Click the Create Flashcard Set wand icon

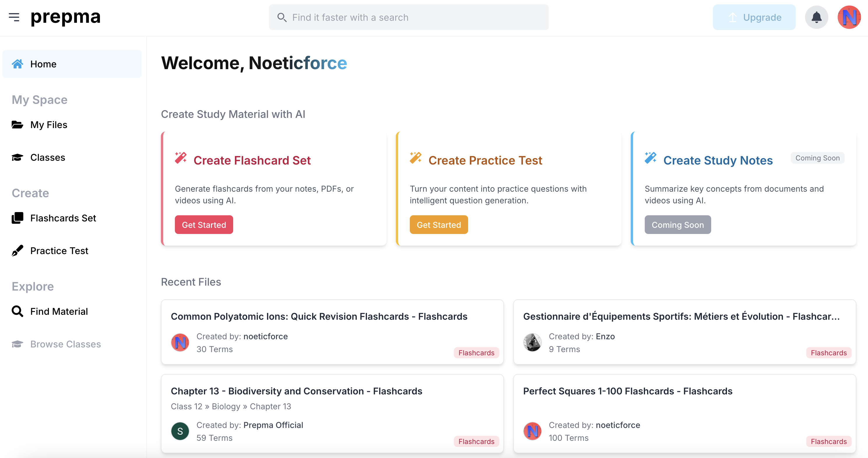click(x=181, y=158)
